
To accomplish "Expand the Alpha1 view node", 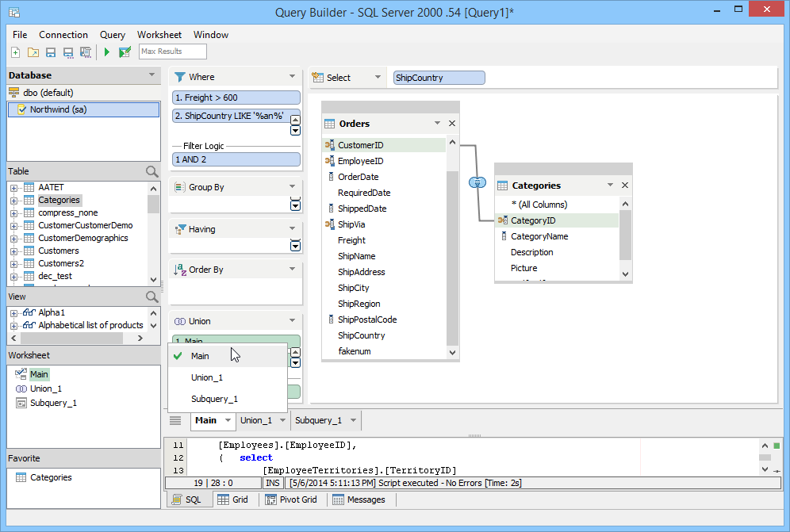I will point(13,313).
